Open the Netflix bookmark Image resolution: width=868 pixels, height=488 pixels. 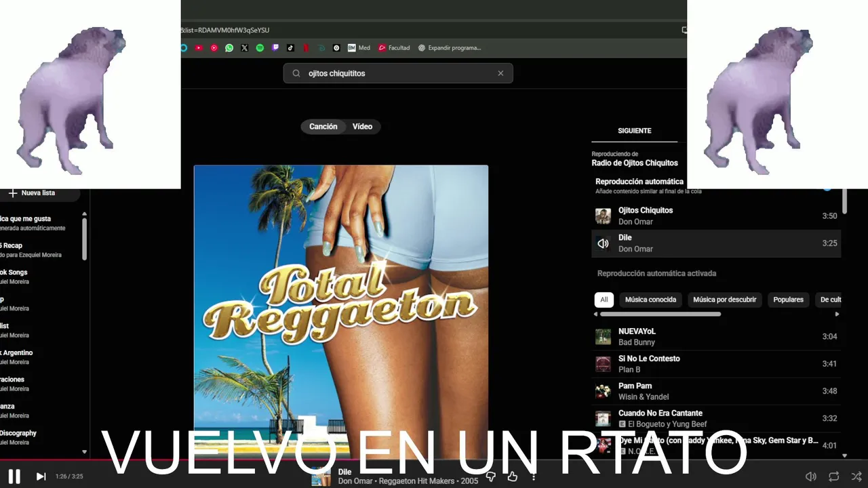(306, 48)
